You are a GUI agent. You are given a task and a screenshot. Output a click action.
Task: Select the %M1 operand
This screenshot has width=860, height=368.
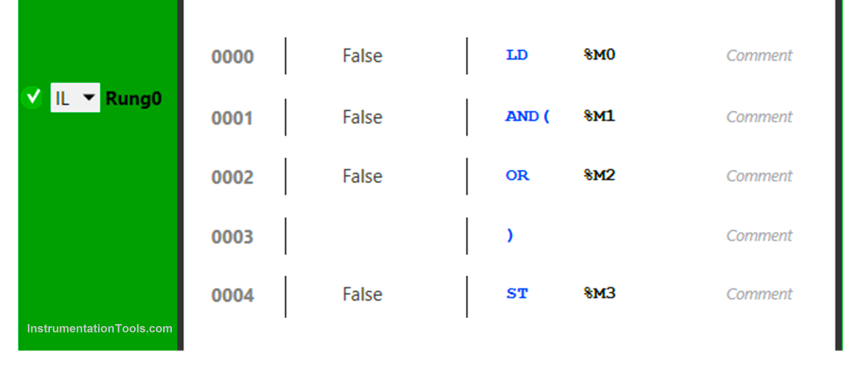pyautogui.click(x=599, y=116)
